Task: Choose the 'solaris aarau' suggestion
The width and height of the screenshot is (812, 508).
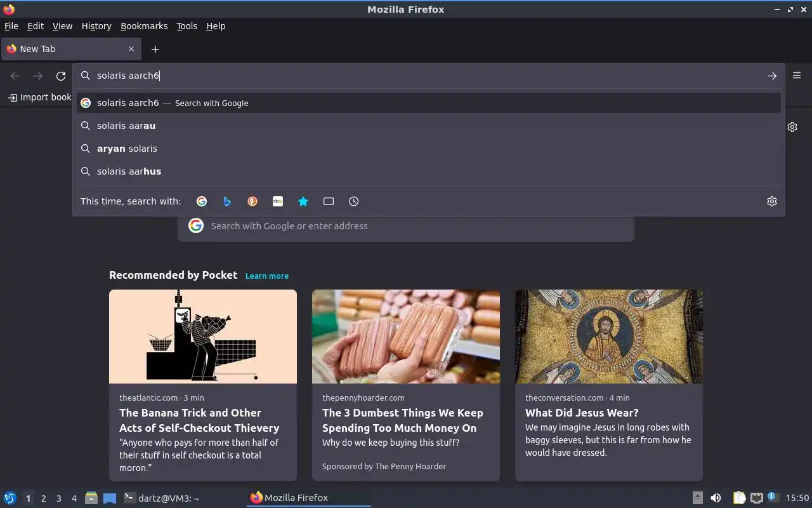Action: [429, 126]
